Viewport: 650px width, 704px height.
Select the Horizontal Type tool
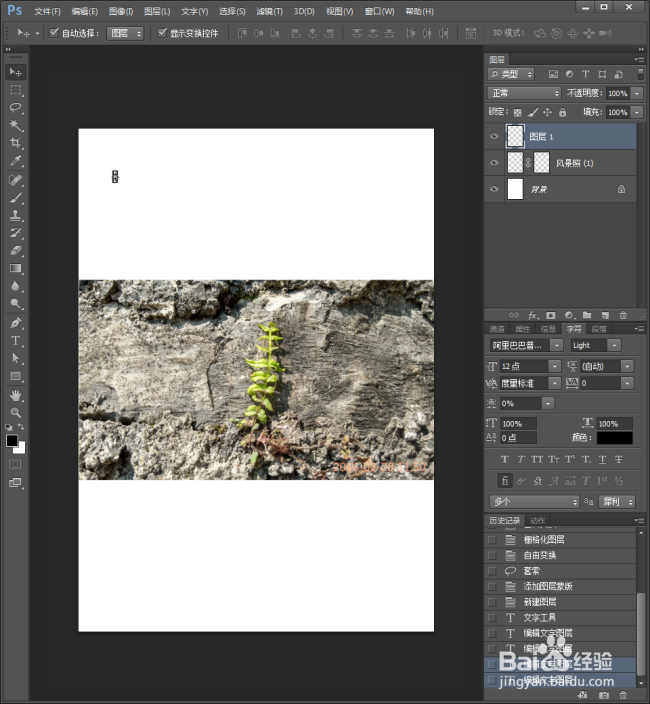point(16,341)
